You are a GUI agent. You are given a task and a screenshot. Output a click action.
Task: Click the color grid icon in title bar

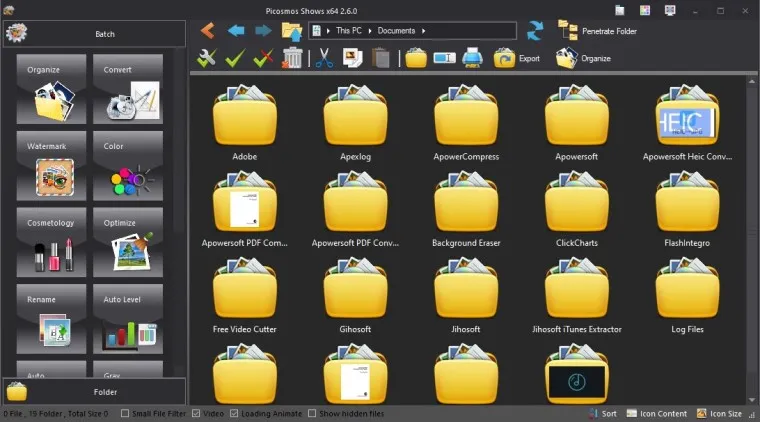645,11
